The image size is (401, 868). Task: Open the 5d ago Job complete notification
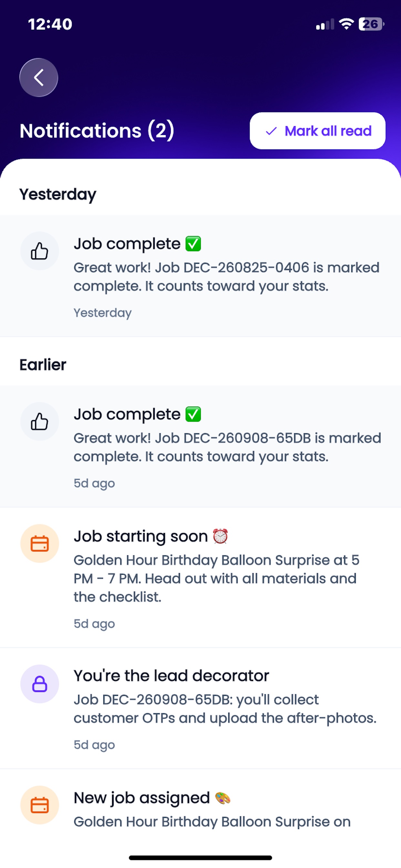click(200, 447)
